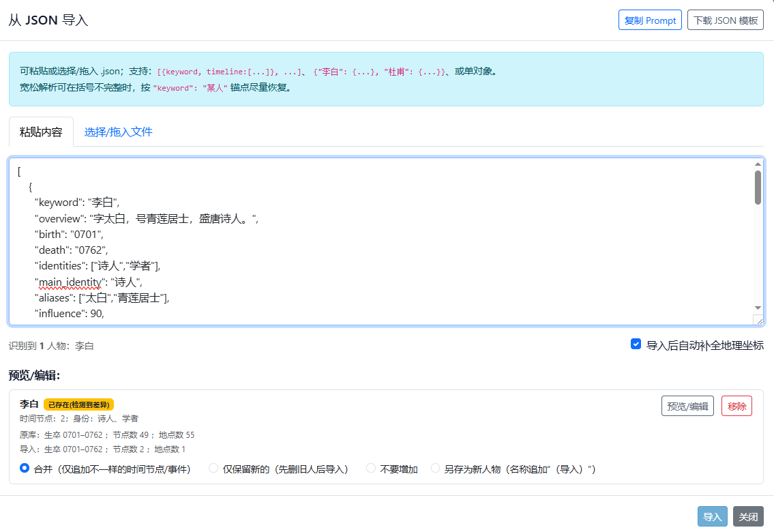The width and height of the screenshot is (774, 532).
Task: Select the 合并 radio option
Action: pyautogui.click(x=25, y=469)
